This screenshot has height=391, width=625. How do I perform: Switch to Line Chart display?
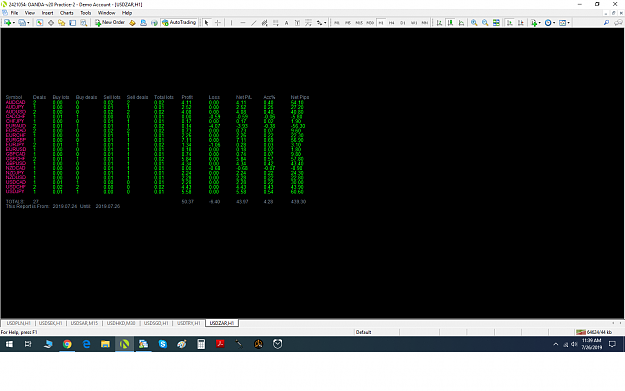pyautogui.click(x=461, y=23)
